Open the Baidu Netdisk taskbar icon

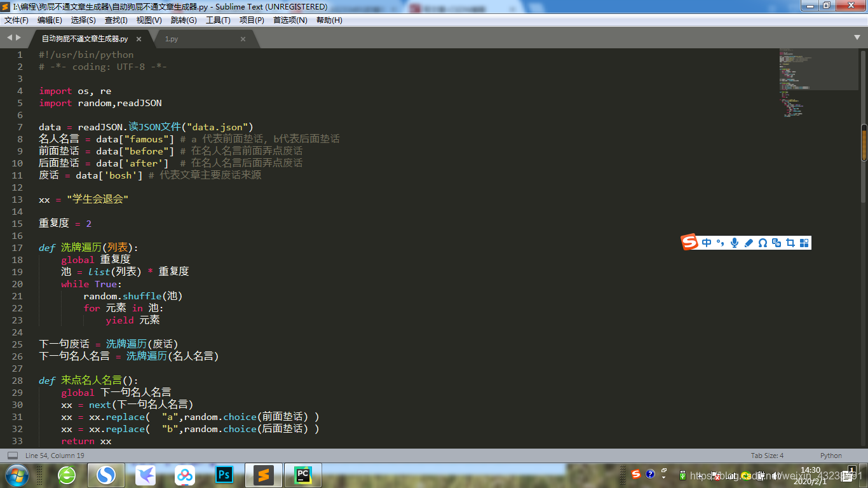[x=185, y=475]
